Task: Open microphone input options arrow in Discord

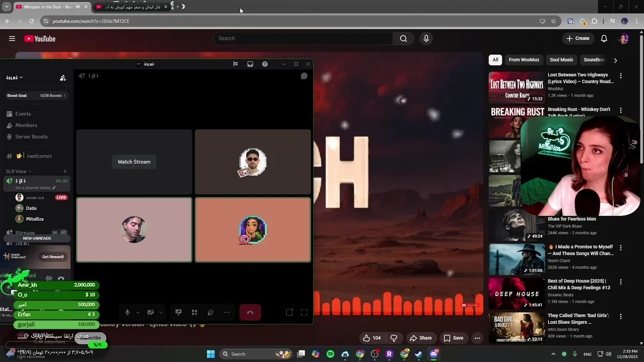Action: pos(137,312)
